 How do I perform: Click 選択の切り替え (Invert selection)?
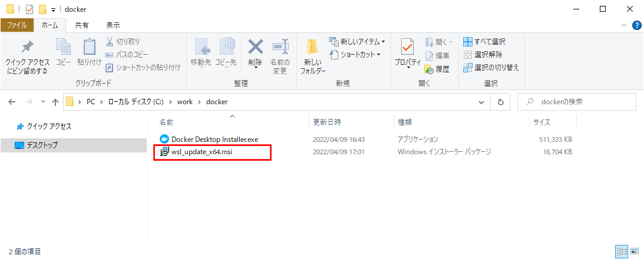click(491, 67)
